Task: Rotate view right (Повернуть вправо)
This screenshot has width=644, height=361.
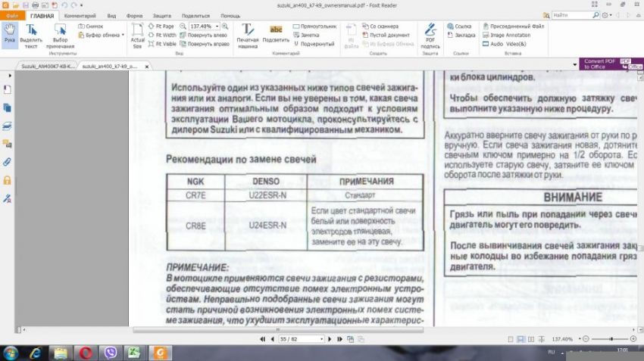Action: [x=205, y=44]
